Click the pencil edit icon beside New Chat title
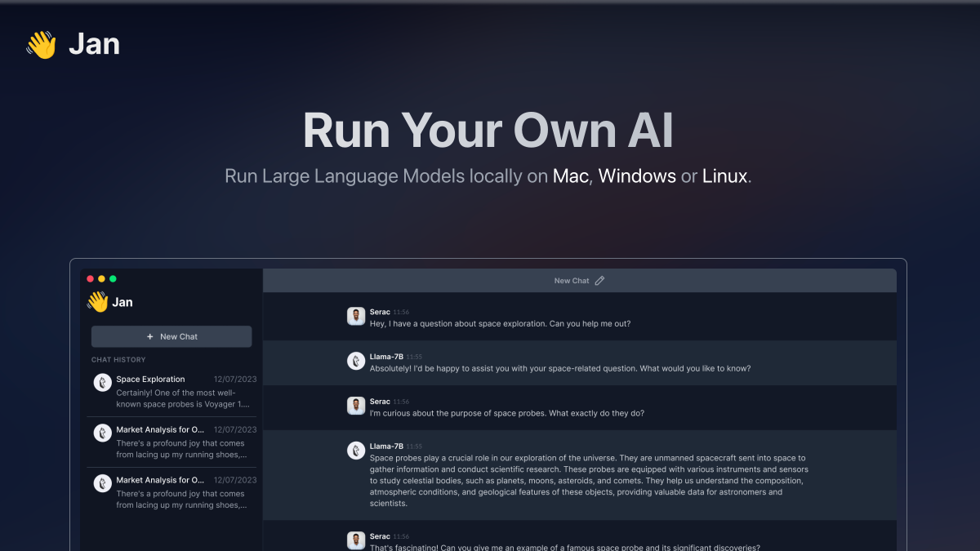Viewport: 980px width, 551px height. pyautogui.click(x=599, y=281)
